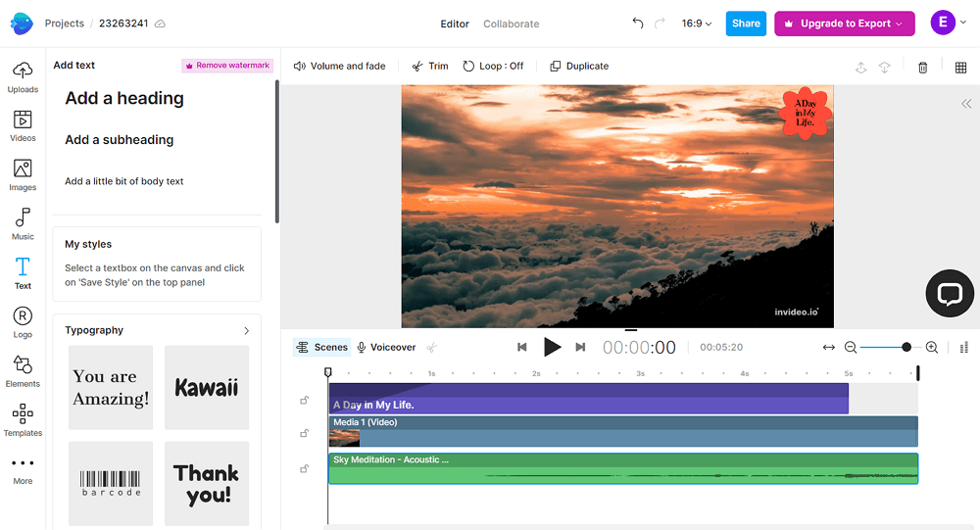The width and height of the screenshot is (980, 530).
Task: Delete selection with trash icon
Action: [x=922, y=67]
